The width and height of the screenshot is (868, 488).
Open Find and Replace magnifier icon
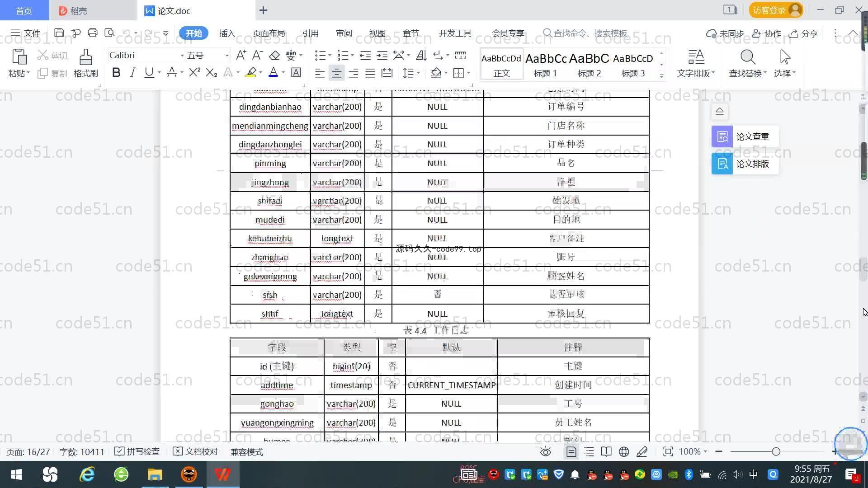pos(748,57)
